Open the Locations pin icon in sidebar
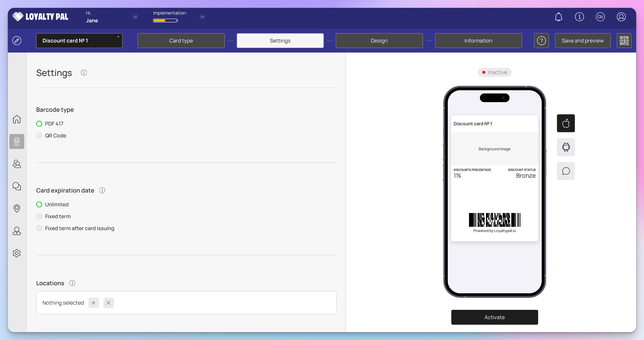This screenshot has width=644, height=340. point(17,208)
